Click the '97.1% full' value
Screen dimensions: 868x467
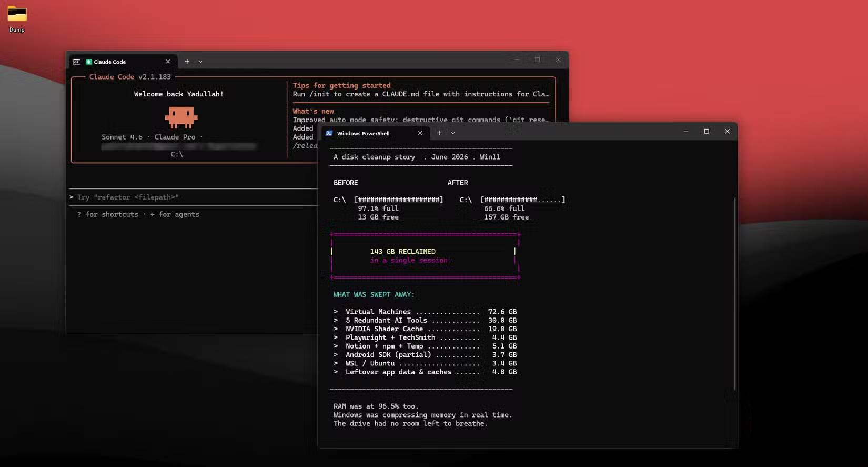tap(378, 208)
